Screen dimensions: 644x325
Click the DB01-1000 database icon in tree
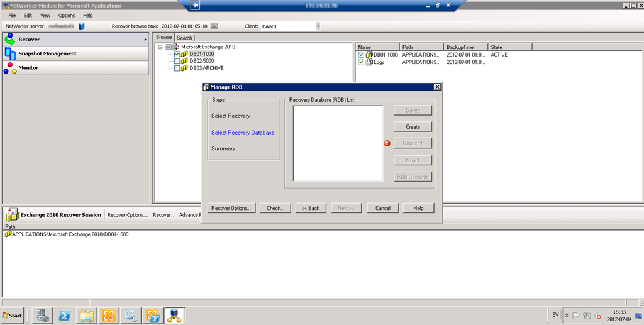point(184,54)
